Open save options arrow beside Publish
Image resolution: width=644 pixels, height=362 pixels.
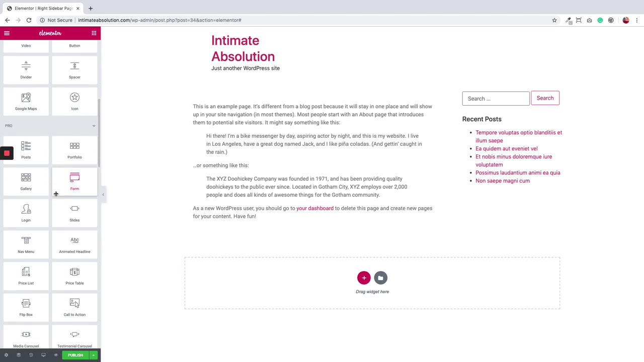pyautogui.click(x=93, y=355)
